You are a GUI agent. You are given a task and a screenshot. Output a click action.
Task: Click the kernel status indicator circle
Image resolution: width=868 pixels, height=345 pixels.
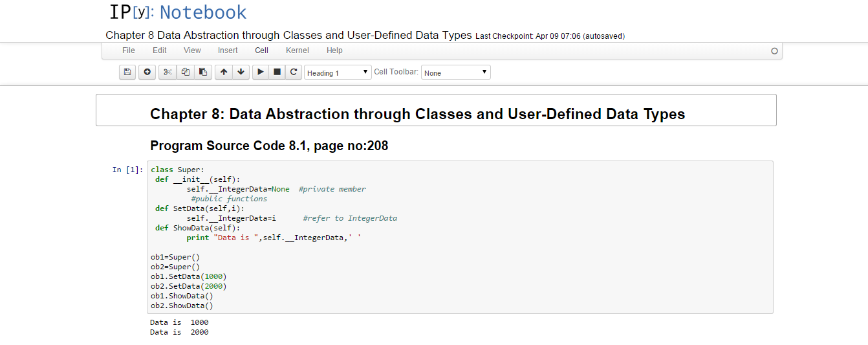coord(774,51)
